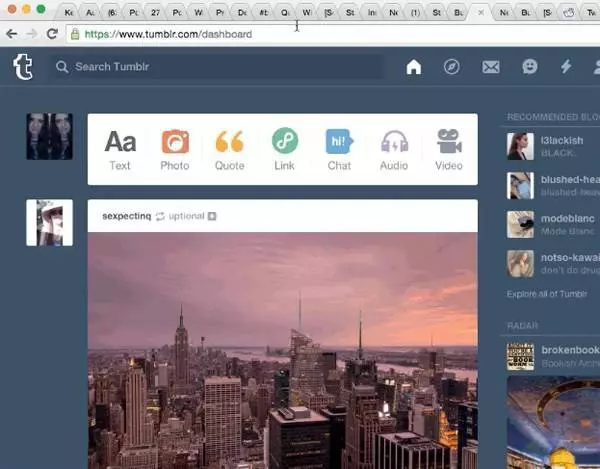Open the brokenbook radar blog
This screenshot has width=600, height=469.
coord(571,350)
